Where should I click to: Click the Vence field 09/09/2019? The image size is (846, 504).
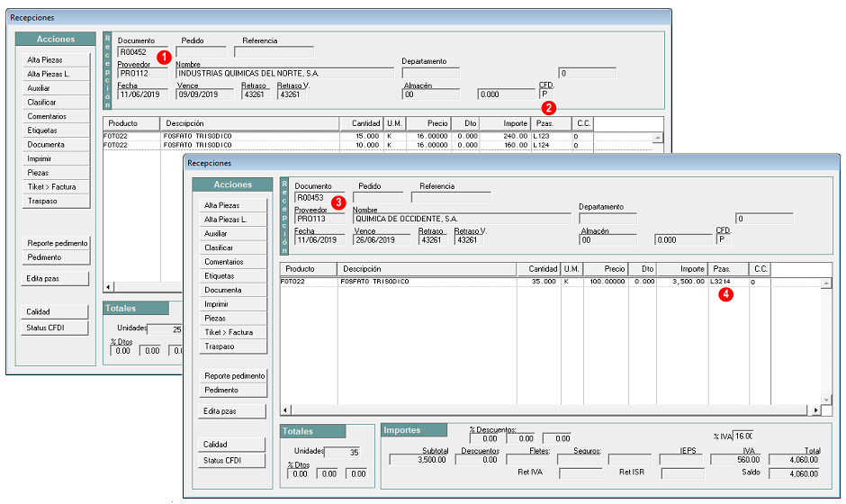coord(205,94)
